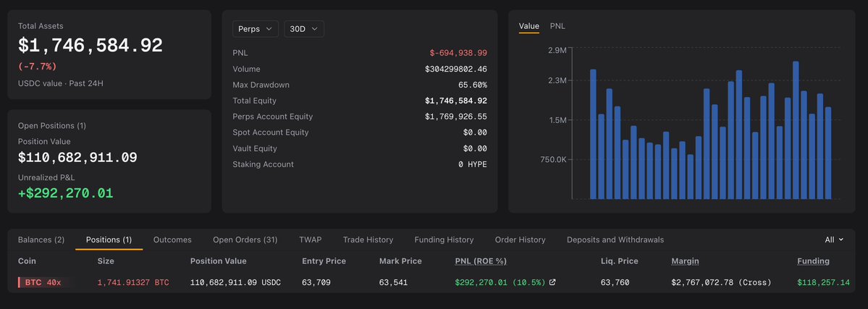Click the Funding column header

tap(813, 261)
